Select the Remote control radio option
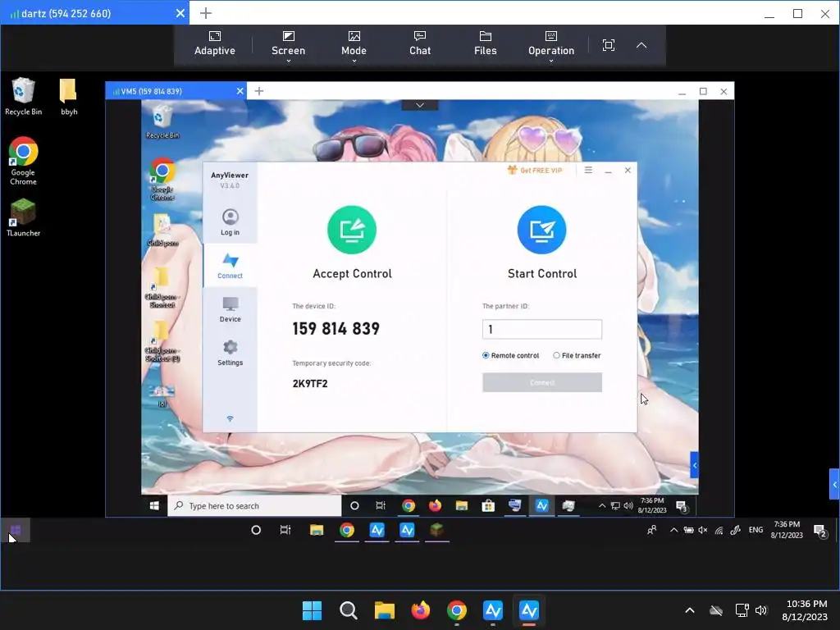 pyautogui.click(x=510, y=355)
